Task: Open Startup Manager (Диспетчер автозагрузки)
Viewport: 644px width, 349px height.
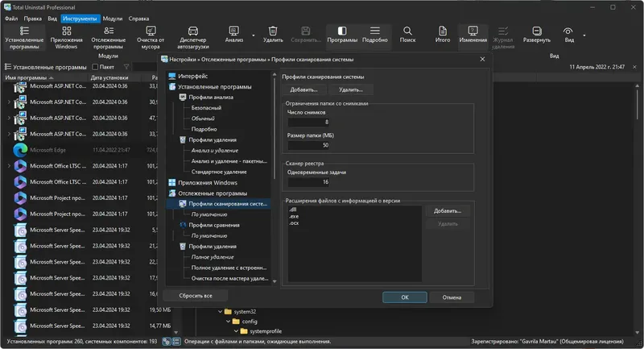Action: [x=193, y=37]
